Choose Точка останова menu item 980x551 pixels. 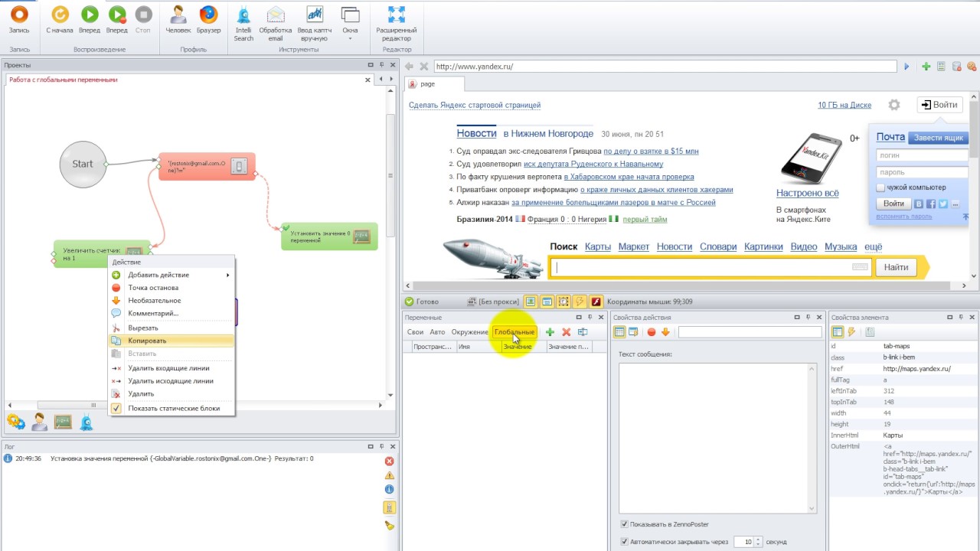(171, 288)
